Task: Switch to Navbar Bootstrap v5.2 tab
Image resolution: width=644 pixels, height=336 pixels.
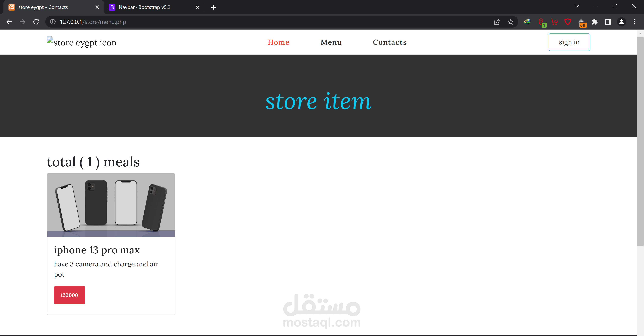Action: [x=145, y=7]
